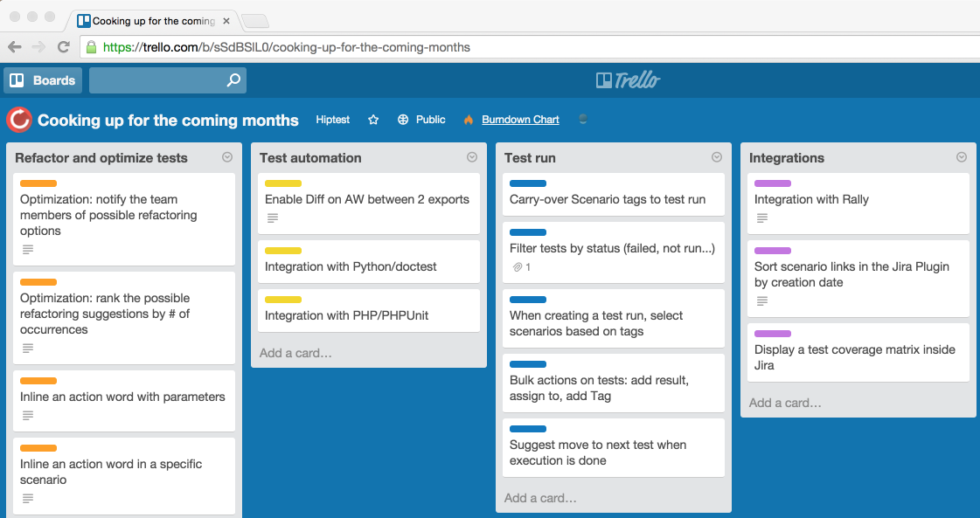Open card 'Carry-over Scenario tags to test run'
This screenshot has height=518, width=980.
[x=614, y=194]
